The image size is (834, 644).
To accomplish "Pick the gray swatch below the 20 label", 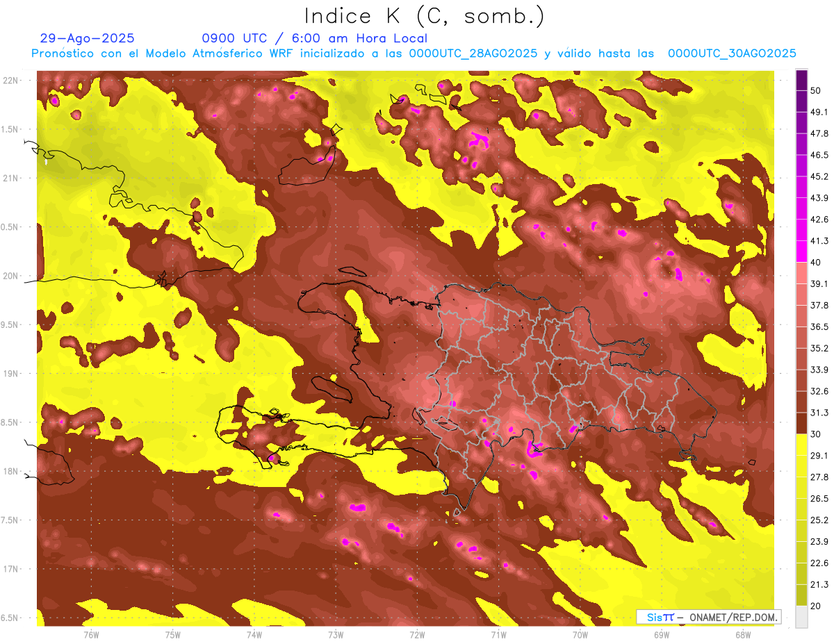I will pos(801,616).
